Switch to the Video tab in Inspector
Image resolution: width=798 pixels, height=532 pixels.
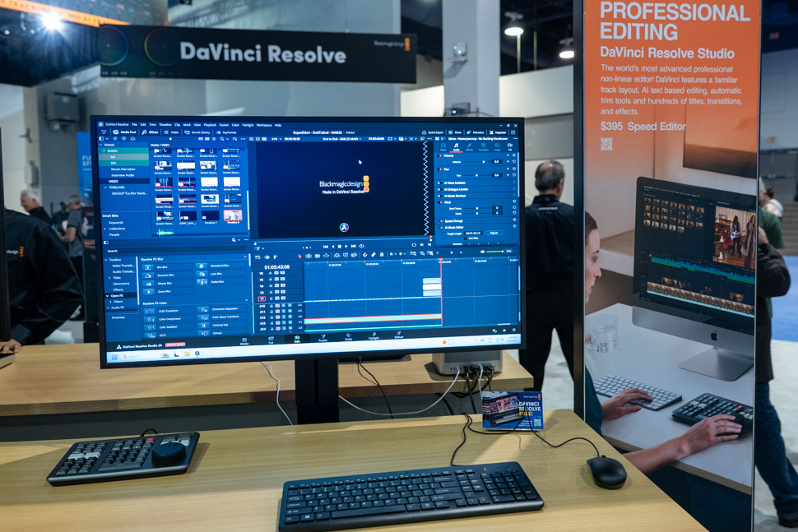point(443,146)
